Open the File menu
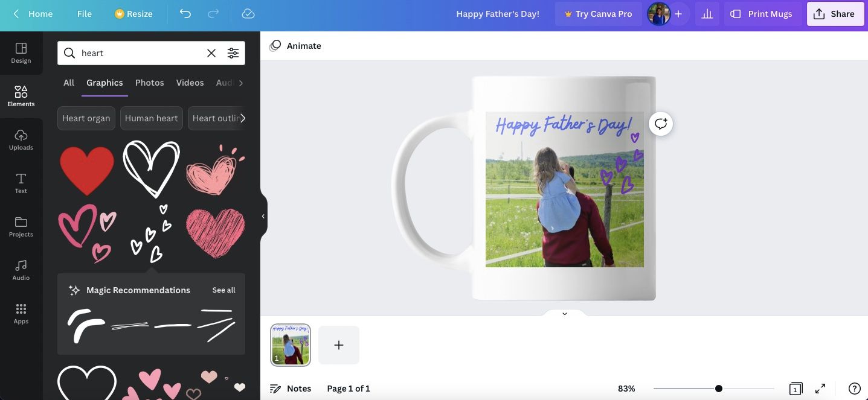This screenshot has height=400, width=868. (85, 14)
